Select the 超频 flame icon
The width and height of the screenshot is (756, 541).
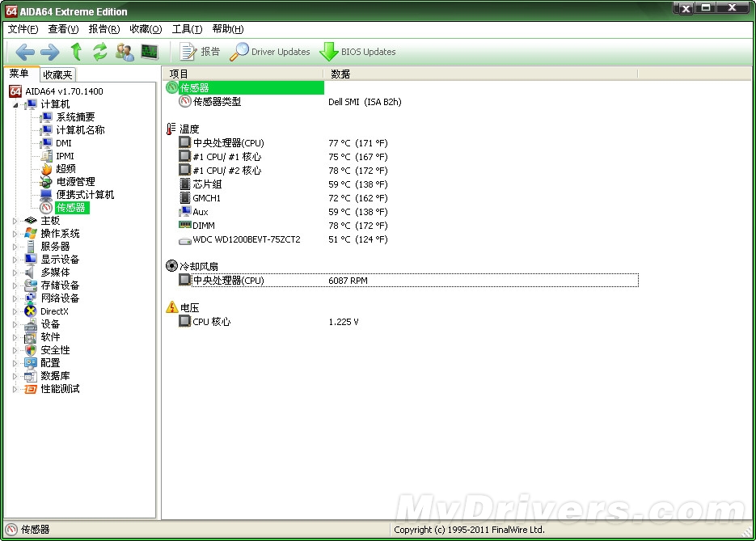tap(46, 169)
